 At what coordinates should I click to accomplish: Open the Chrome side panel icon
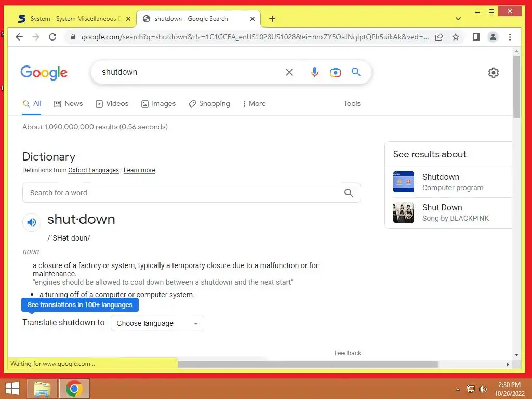[476, 37]
